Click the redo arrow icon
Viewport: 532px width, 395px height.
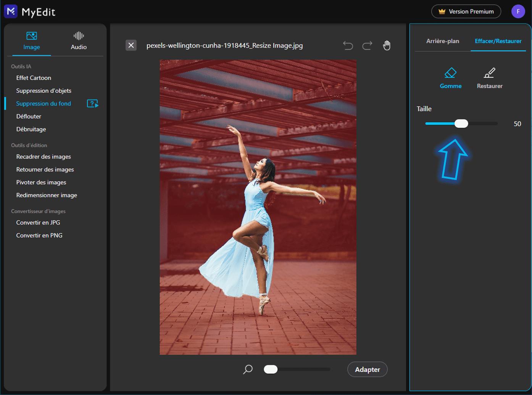(x=367, y=46)
